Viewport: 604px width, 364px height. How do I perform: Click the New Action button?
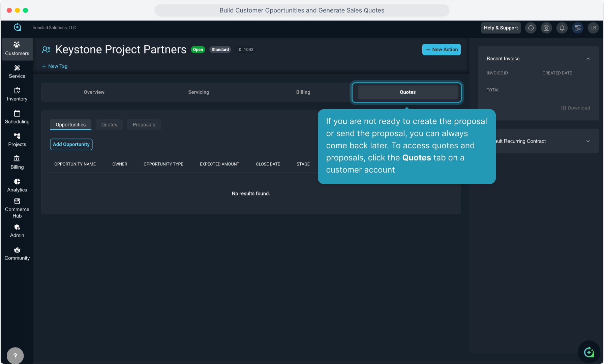441,50
